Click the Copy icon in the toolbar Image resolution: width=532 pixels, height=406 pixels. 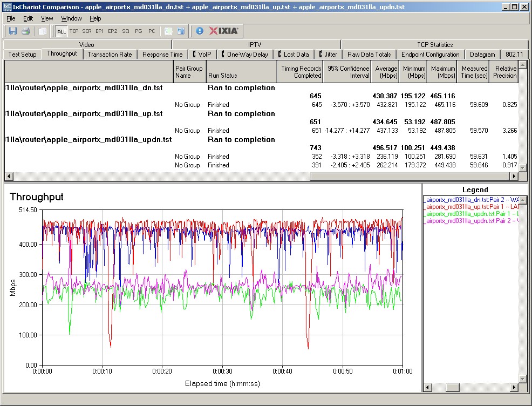point(43,31)
